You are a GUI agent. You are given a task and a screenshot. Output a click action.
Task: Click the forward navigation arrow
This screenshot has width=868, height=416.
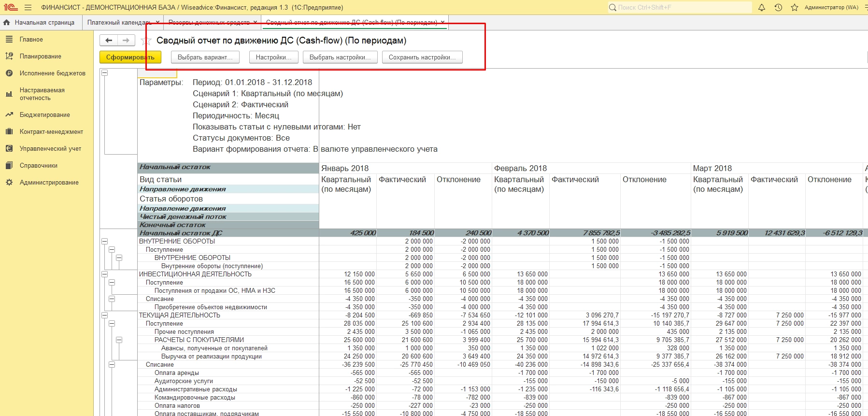pos(126,41)
